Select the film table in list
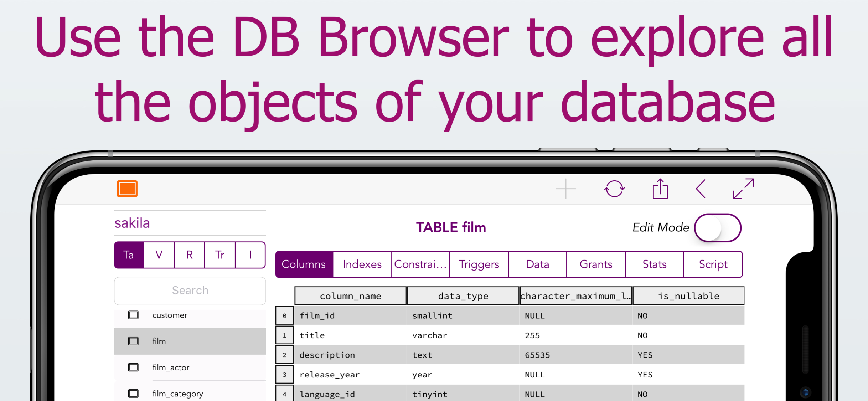This screenshot has height=401, width=868. click(x=190, y=341)
